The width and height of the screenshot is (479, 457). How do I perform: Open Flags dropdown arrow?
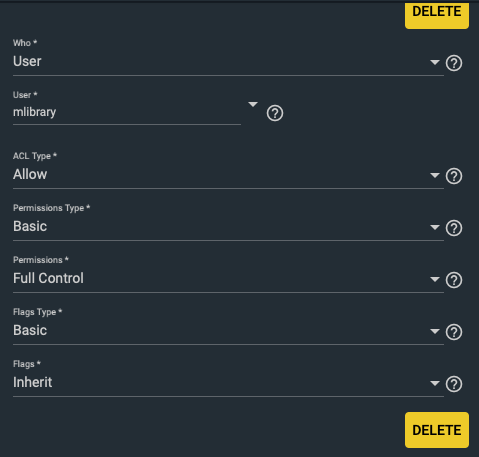pos(434,383)
